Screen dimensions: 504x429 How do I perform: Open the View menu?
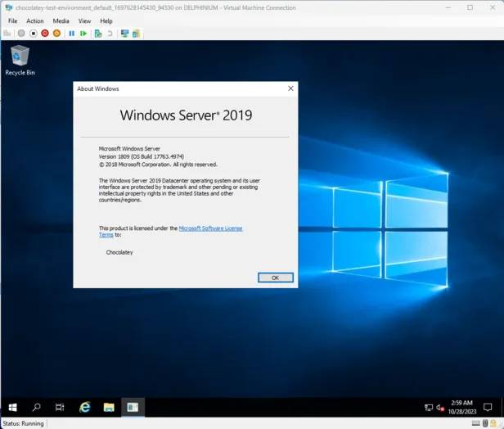tap(84, 21)
